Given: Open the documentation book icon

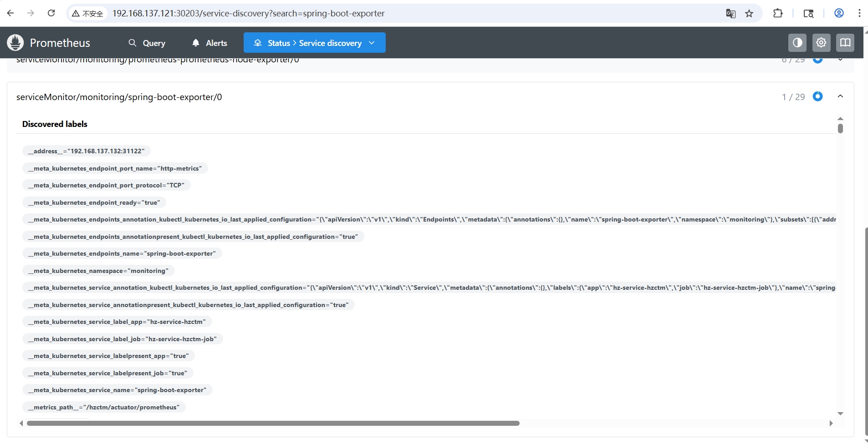Looking at the screenshot, I should coord(845,43).
